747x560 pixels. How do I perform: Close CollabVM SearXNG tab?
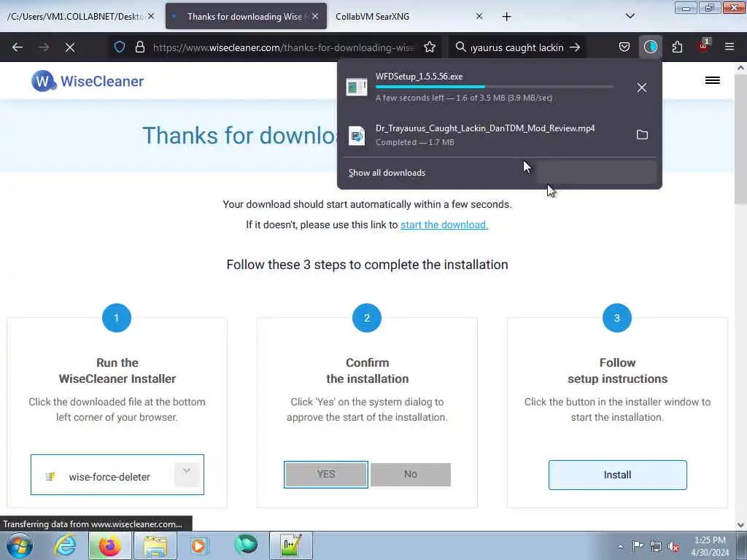pyautogui.click(x=479, y=16)
